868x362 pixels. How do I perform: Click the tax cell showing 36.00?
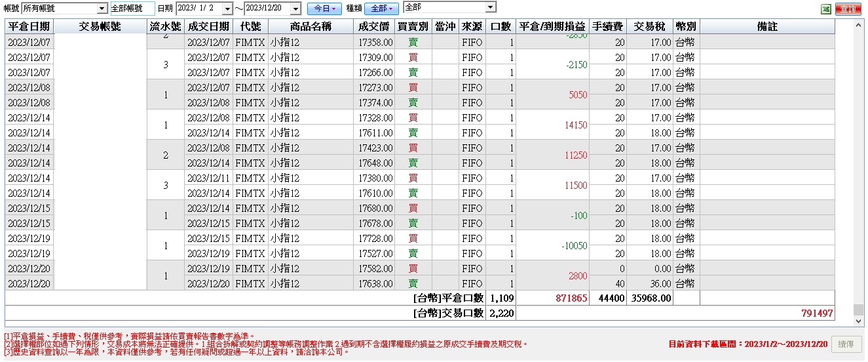[649, 283]
